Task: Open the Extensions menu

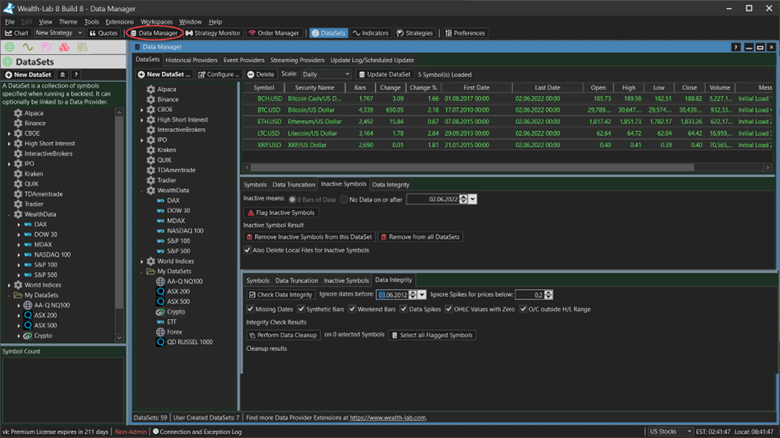Action: click(118, 21)
